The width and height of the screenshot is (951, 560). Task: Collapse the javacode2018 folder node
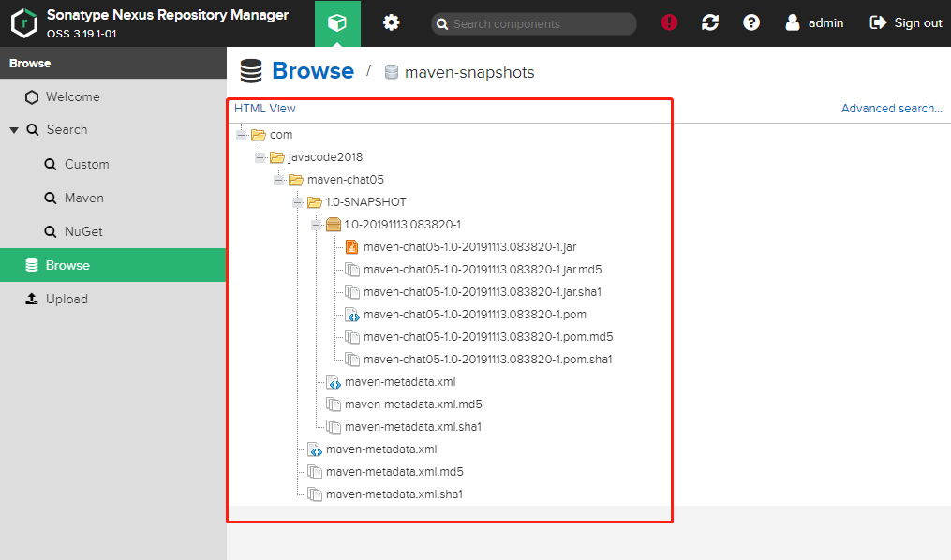260,157
